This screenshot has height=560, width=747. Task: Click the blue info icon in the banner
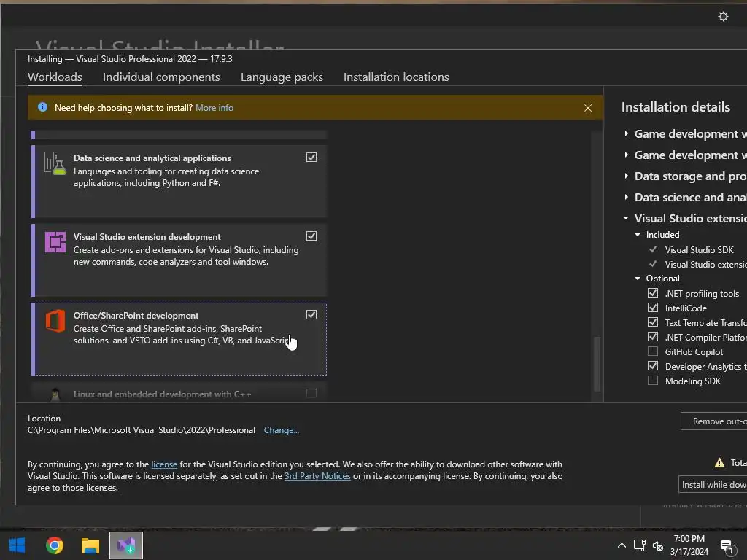coord(42,107)
